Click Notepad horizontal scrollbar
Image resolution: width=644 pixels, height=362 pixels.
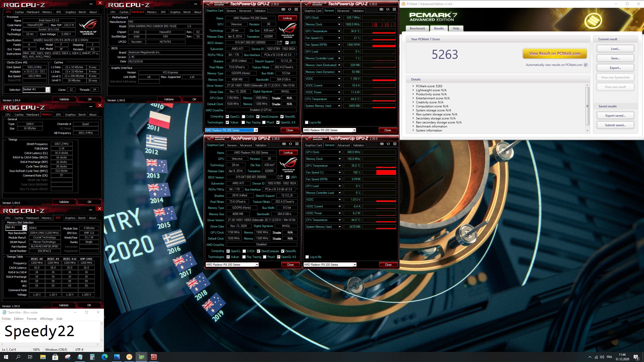[x=50, y=344]
